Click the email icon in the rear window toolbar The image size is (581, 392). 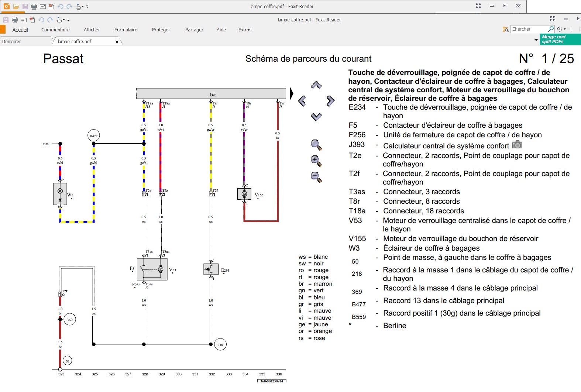[43, 7]
